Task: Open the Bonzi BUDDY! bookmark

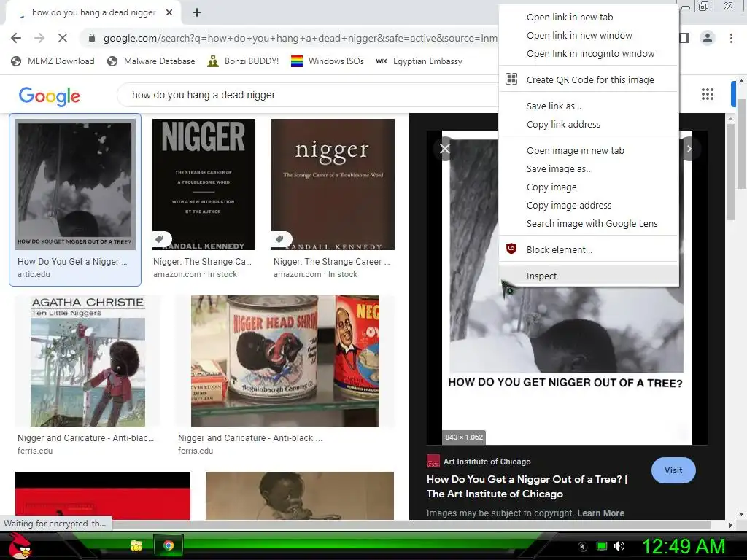Action: click(x=243, y=61)
